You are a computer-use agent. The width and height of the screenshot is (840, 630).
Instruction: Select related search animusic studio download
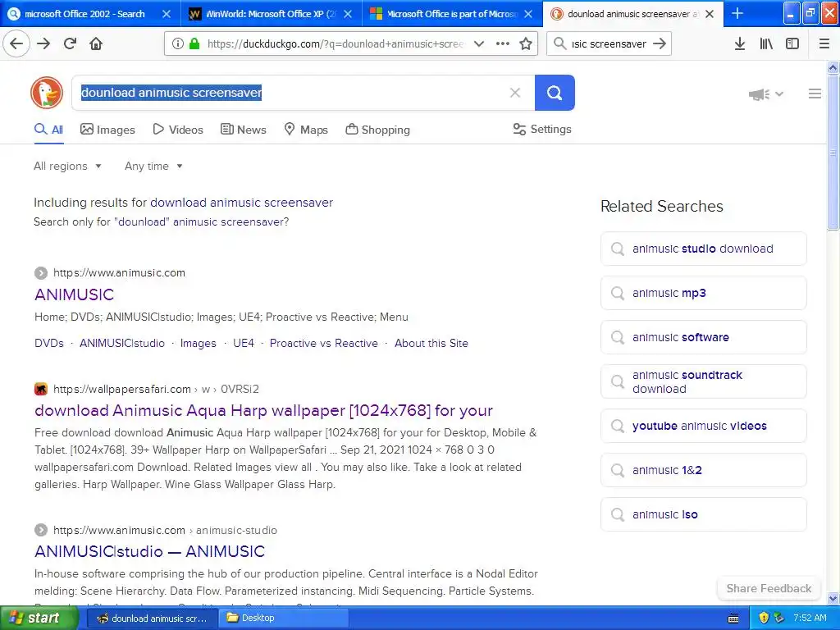click(703, 249)
